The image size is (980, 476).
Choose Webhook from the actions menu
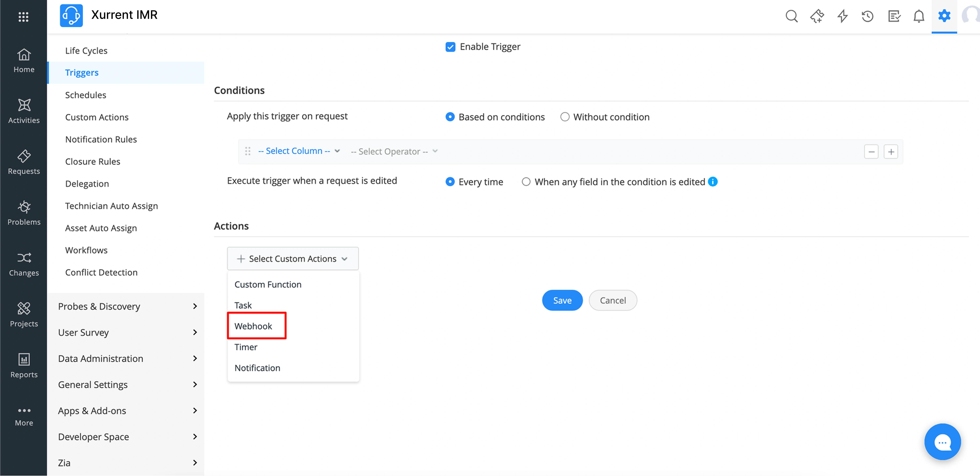coord(253,326)
